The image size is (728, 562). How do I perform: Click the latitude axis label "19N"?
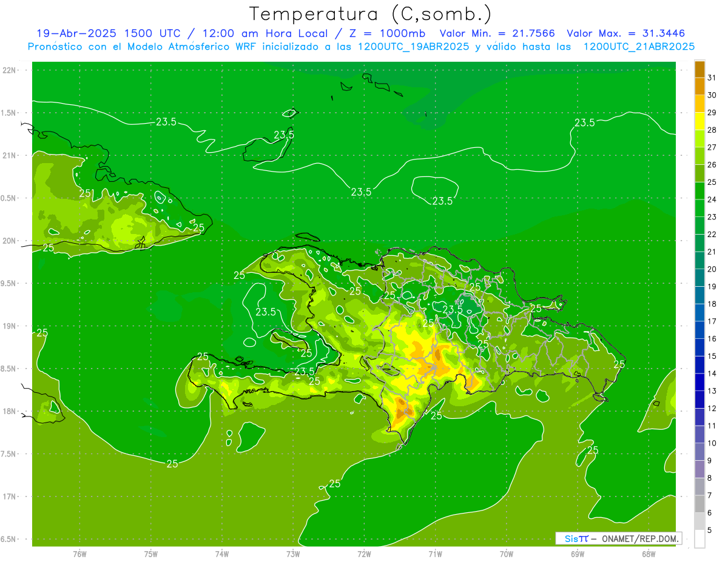10,326
